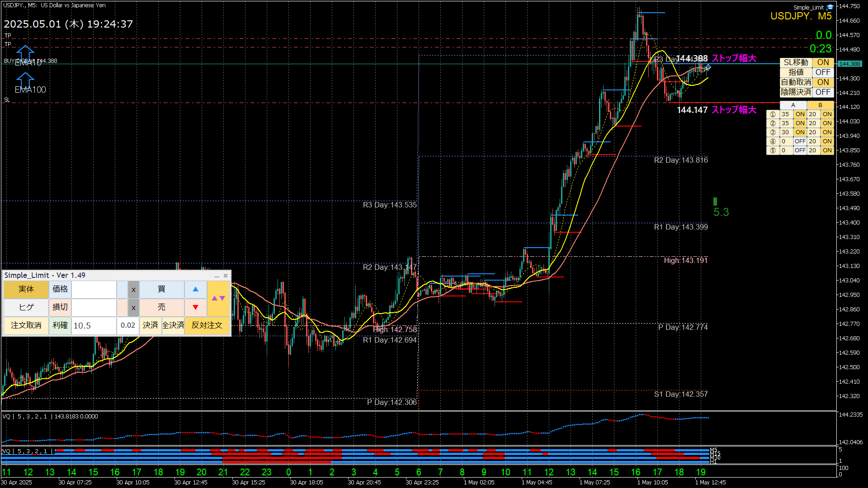Click the red down-triangle sell arrow
This screenshot has height=488, width=868.
coord(195,307)
